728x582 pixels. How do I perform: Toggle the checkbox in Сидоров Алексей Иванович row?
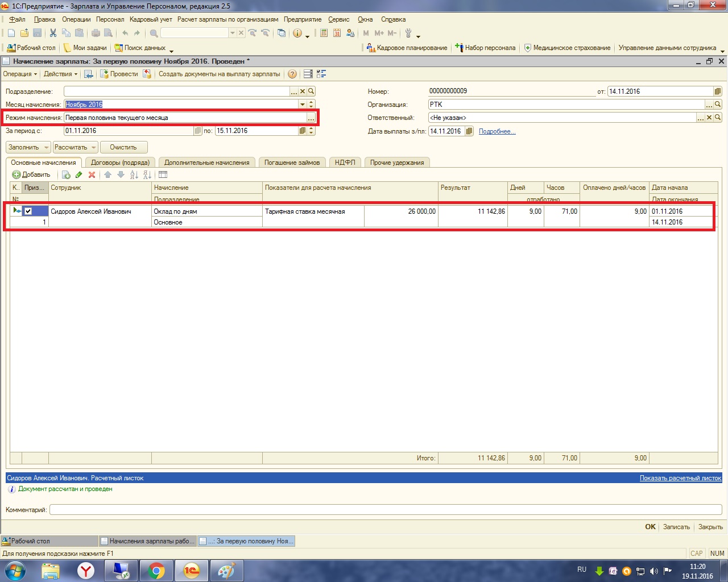28,211
